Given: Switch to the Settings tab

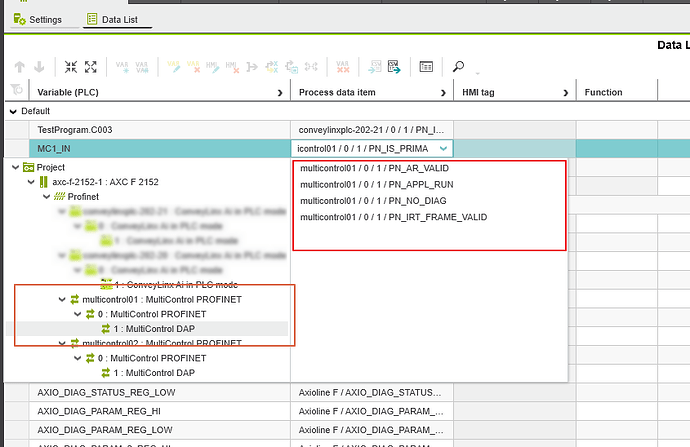Looking at the screenshot, I should [x=38, y=19].
